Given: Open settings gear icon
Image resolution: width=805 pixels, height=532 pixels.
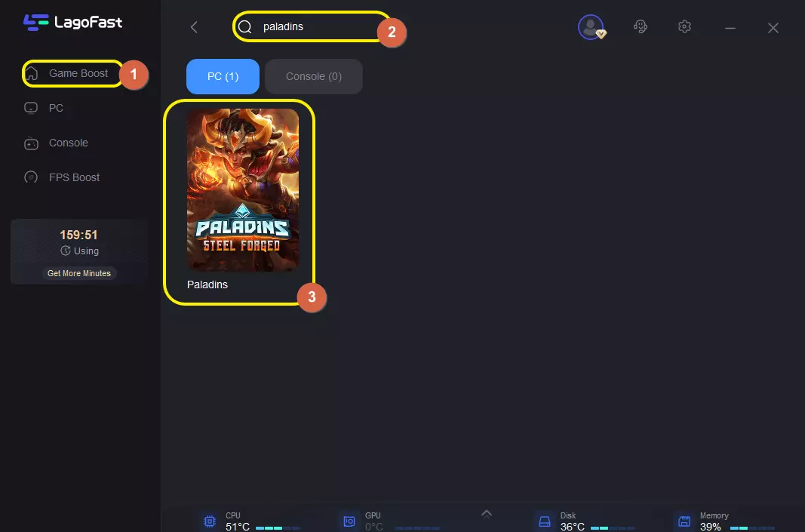Looking at the screenshot, I should [x=684, y=26].
